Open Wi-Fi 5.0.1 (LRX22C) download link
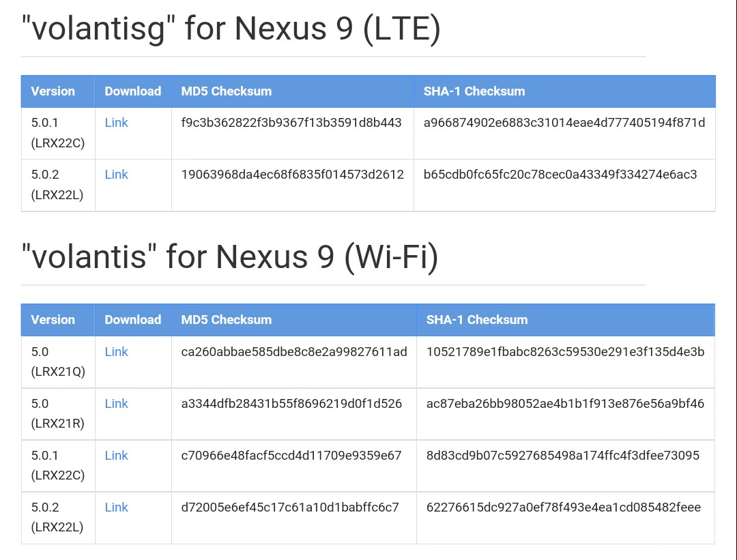This screenshot has height=560, width=737. click(116, 456)
